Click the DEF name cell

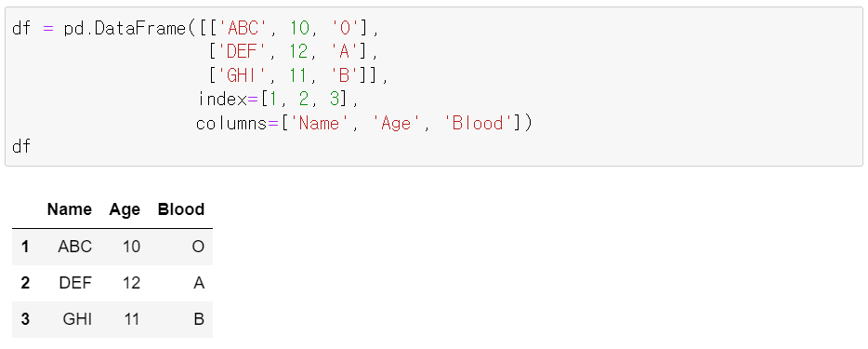pyautogui.click(x=75, y=283)
